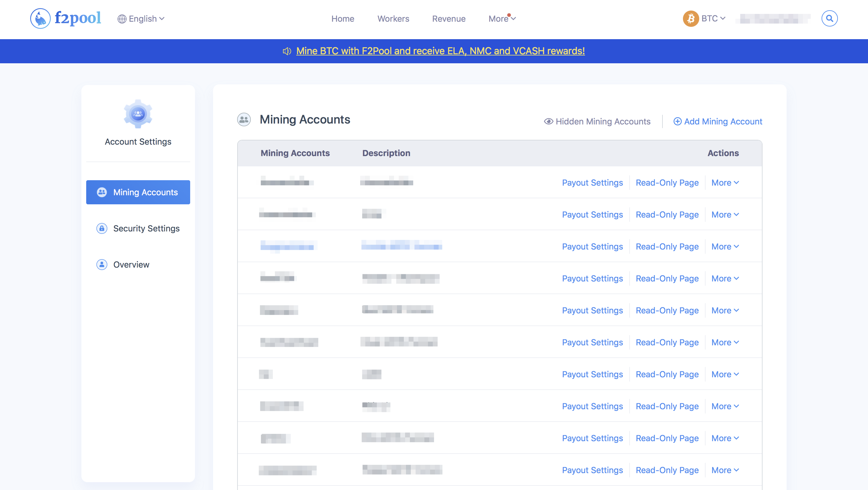Open Read-Only Page for the first account row
This screenshot has height=490, width=868.
click(667, 183)
